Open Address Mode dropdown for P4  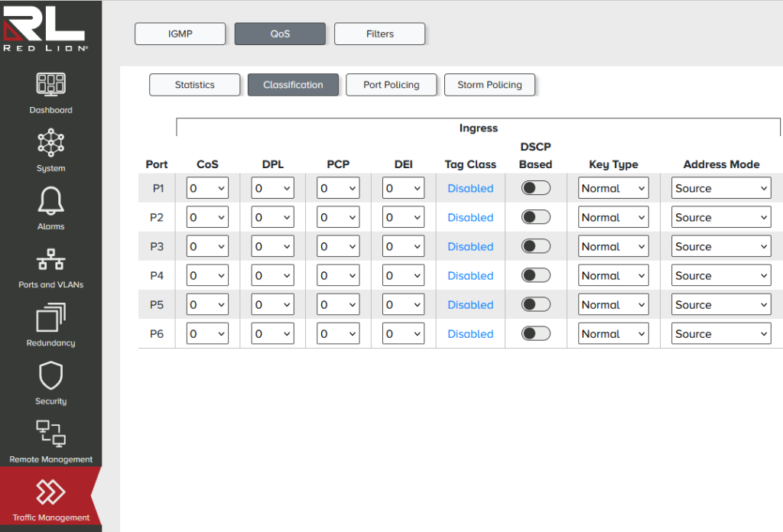[x=721, y=275]
